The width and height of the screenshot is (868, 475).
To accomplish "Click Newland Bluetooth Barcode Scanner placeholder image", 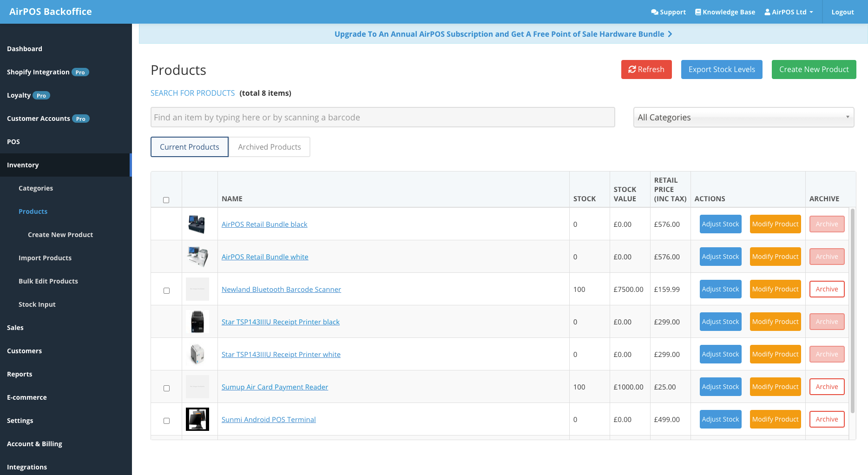I will coord(197,289).
